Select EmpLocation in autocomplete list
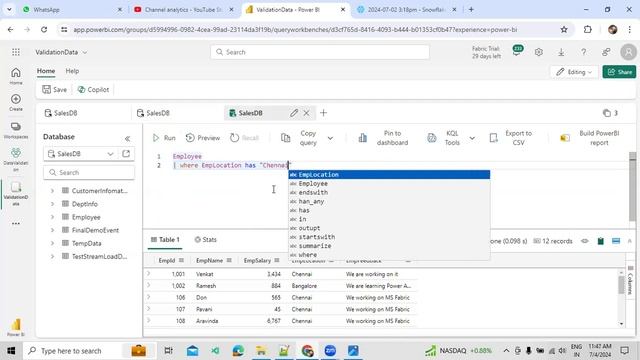Screen dimensions: 640x360 [389, 175]
